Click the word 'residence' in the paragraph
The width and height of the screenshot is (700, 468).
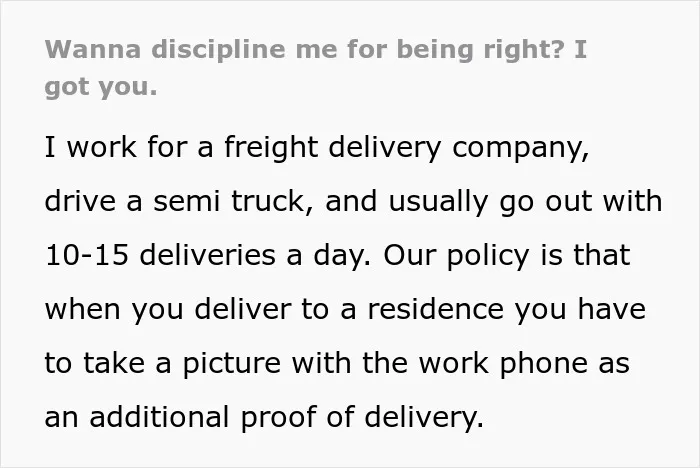(436, 309)
